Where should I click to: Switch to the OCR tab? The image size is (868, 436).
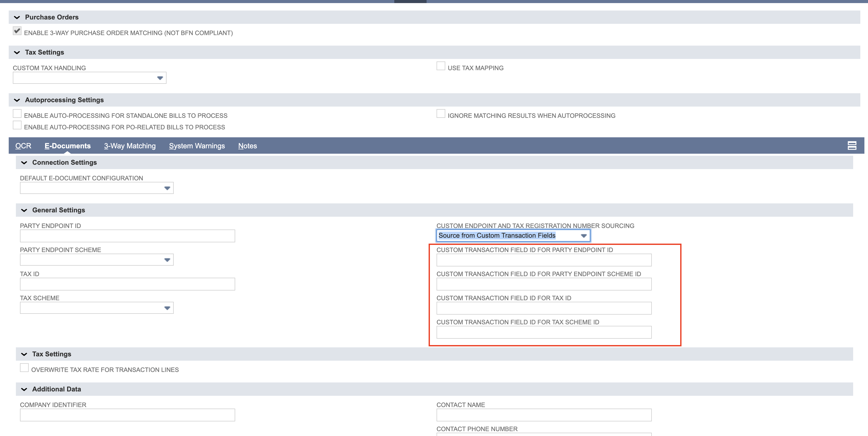click(x=23, y=146)
